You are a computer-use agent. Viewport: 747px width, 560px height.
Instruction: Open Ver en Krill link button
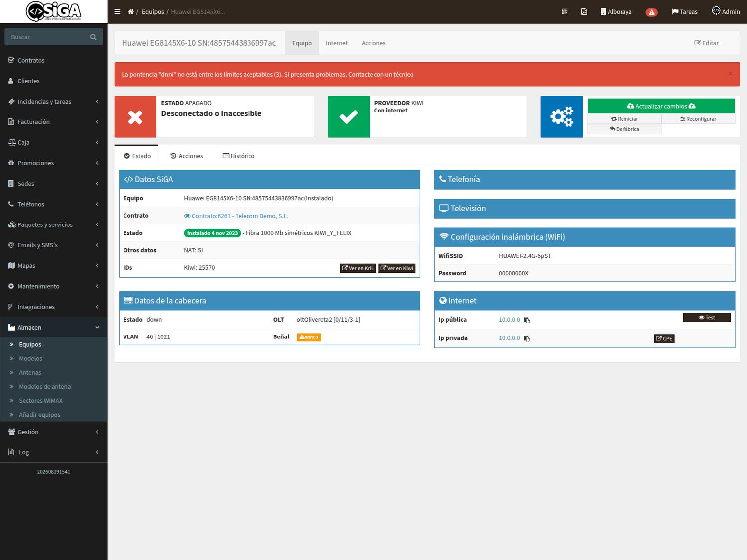click(358, 268)
